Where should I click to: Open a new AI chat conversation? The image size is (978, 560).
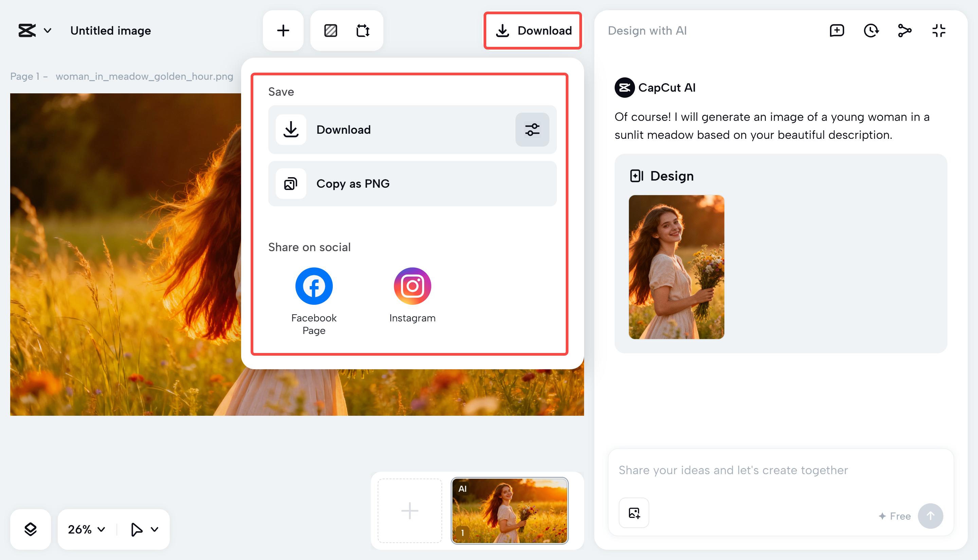point(836,31)
